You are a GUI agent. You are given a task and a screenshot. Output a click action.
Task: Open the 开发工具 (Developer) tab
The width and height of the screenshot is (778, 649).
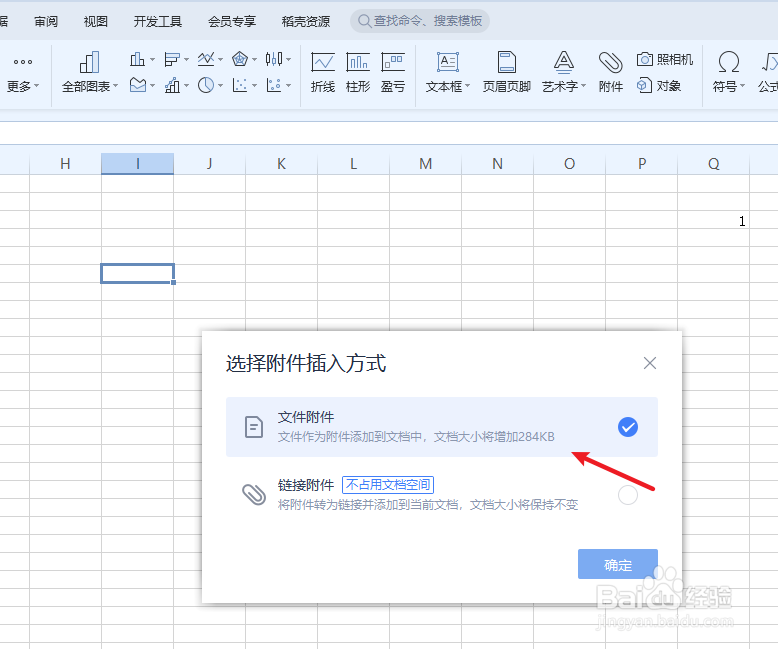coord(158,21)
